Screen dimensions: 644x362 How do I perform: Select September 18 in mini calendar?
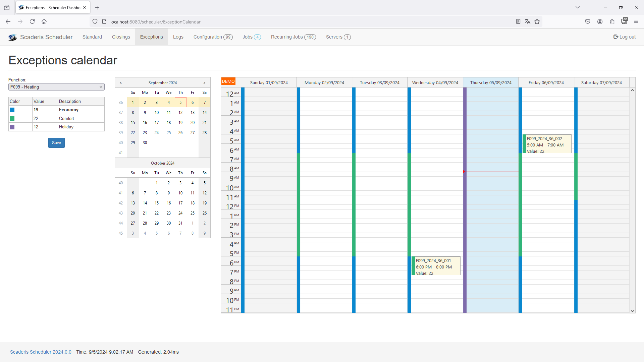(169, 123)
